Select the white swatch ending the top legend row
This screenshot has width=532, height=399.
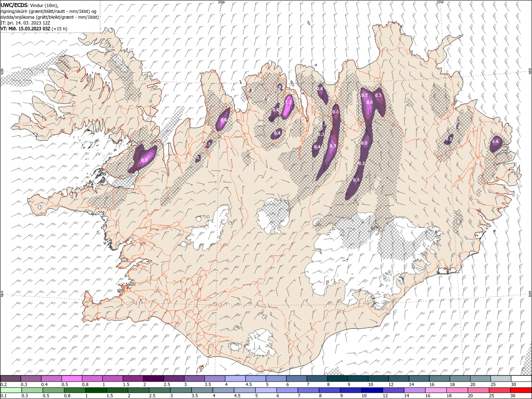coord(521,379)
